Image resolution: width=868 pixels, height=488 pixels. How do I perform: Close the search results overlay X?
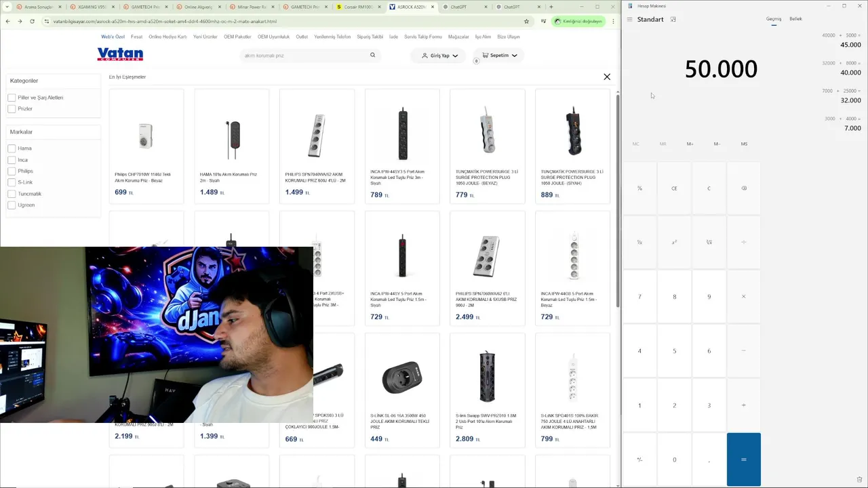pyautogui.click(x=607, y=77)
